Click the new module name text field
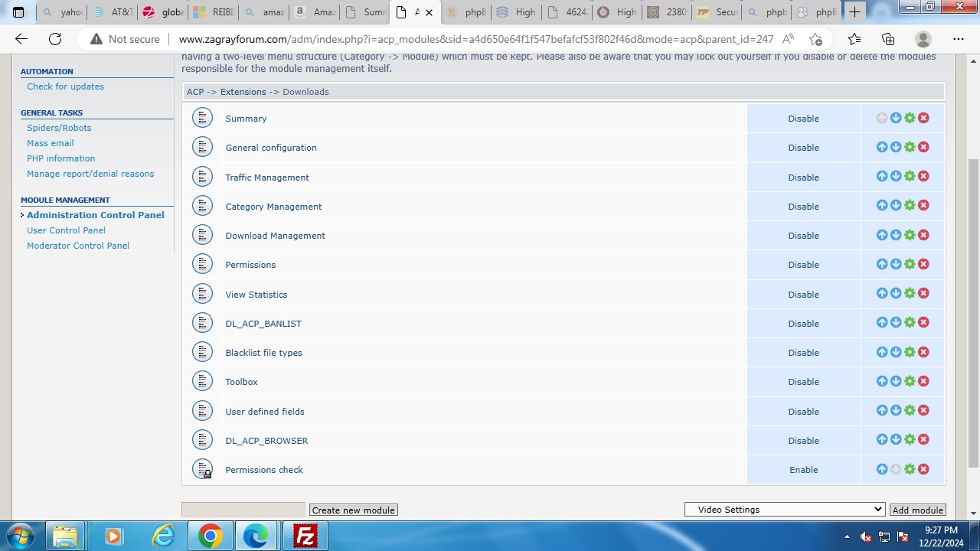 click(x=243, y=510)
